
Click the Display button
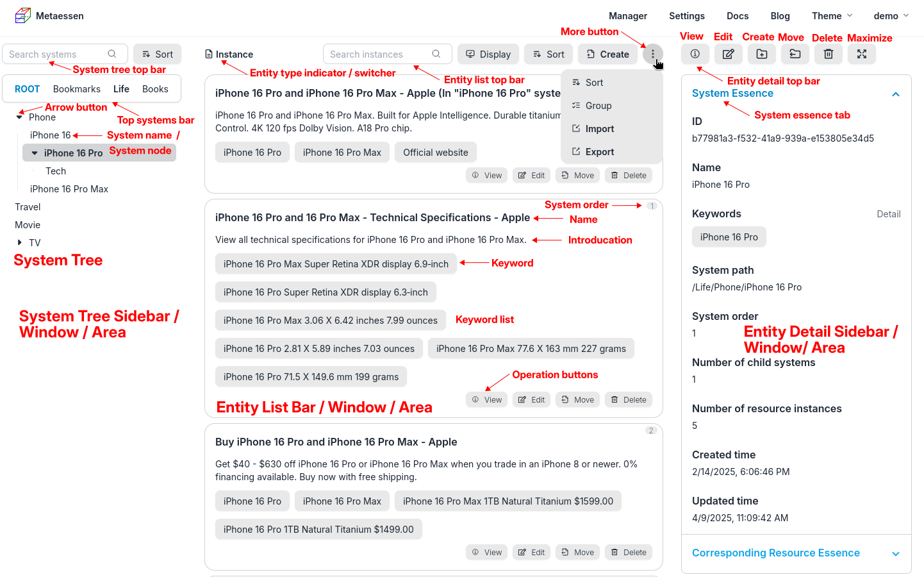pyautogui.click(x=488, y=54)
